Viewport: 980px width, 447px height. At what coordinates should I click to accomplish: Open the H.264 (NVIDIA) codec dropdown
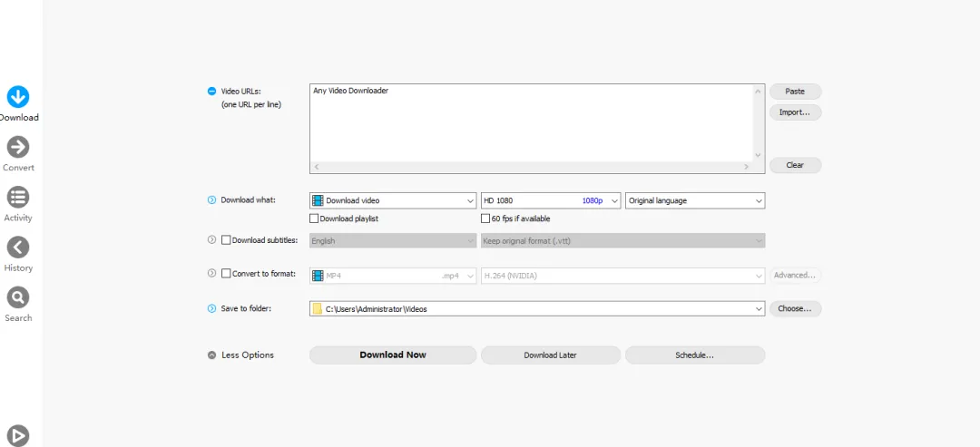623,276
